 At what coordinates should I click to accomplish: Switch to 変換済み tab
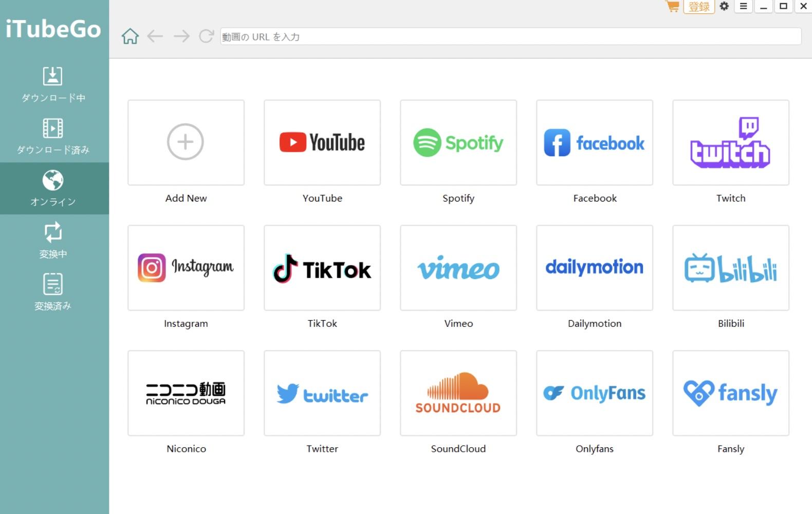pos(53,292)
